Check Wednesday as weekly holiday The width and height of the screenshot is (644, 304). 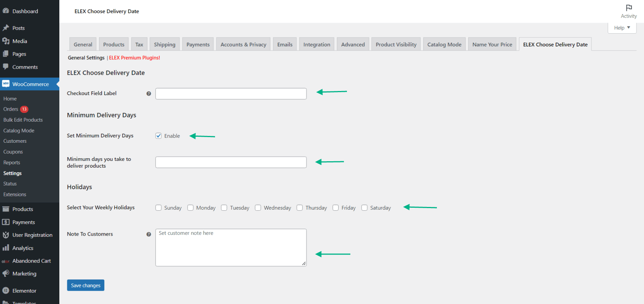click(258, 208)
